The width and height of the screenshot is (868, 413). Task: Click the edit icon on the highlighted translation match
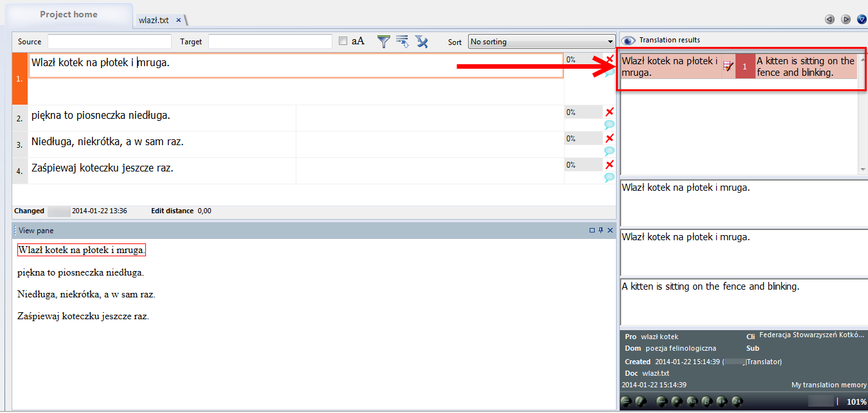tap(729, 64)
